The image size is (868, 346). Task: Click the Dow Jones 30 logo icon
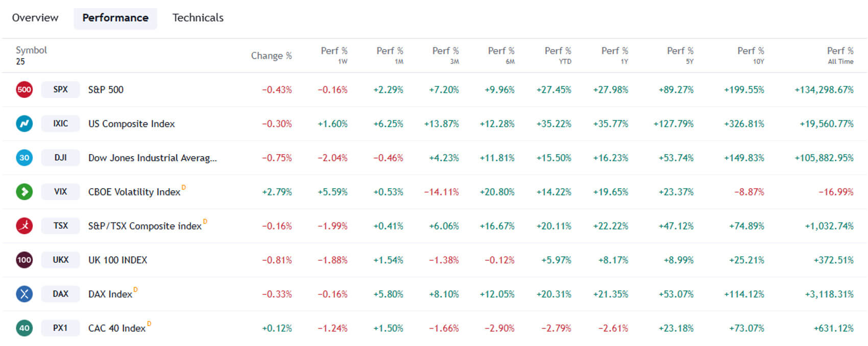click(24, 158)
